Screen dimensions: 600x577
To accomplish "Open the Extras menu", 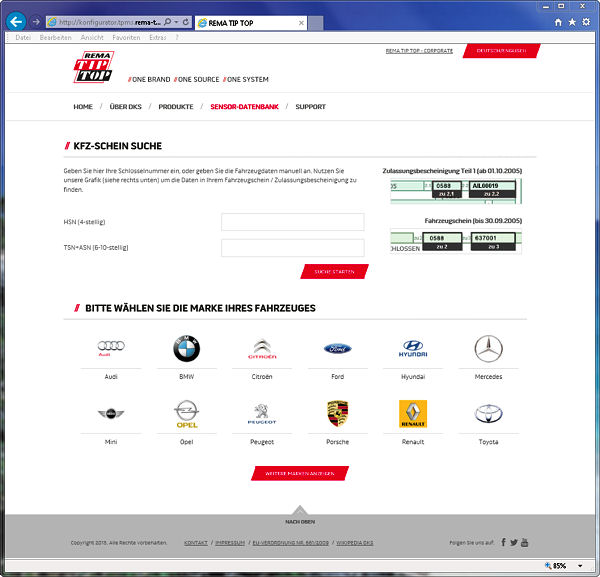I will tap(158, 37).
